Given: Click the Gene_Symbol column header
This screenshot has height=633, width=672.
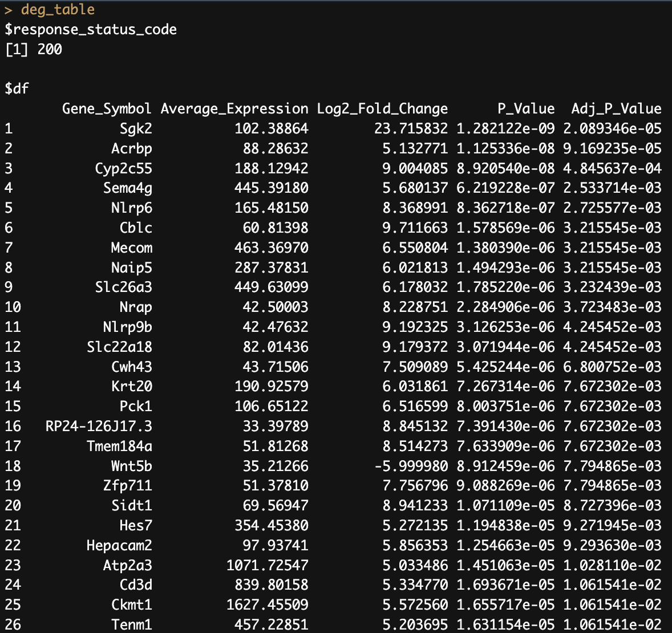Looking at the screenshot, I should (x=107, y=109).
